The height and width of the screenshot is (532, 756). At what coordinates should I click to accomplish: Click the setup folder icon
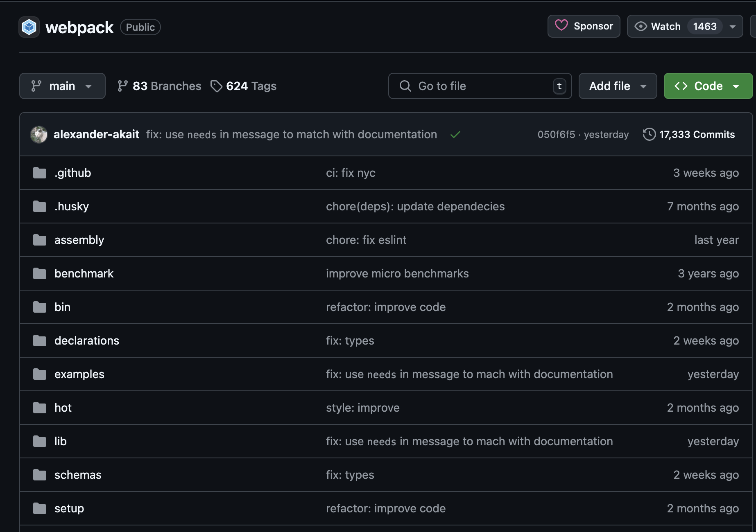click(40, 508)
